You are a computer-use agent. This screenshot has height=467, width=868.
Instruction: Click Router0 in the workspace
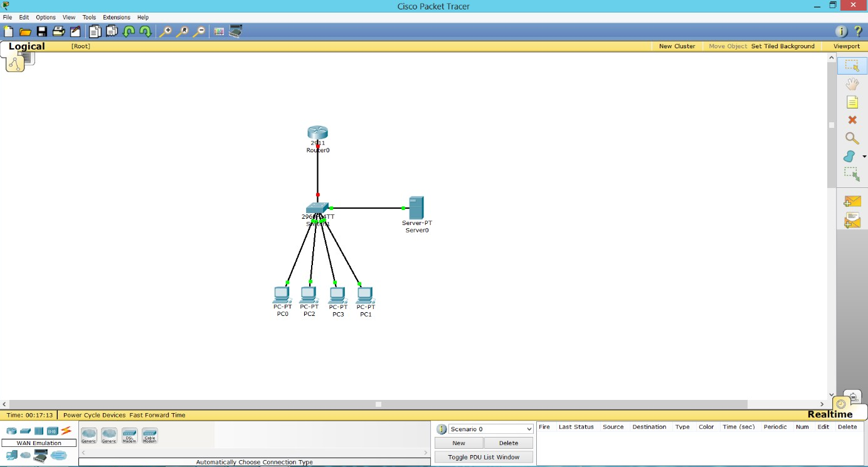click(317, 132)
